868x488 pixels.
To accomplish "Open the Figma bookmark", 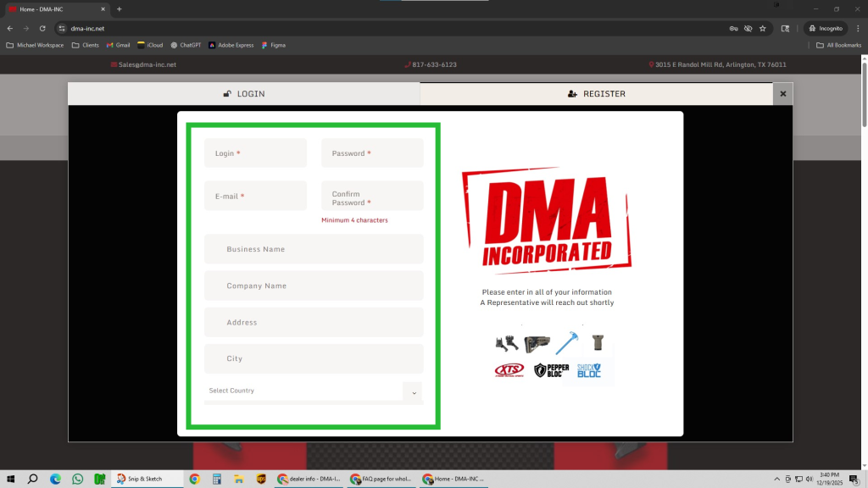I will click(273, 45).
